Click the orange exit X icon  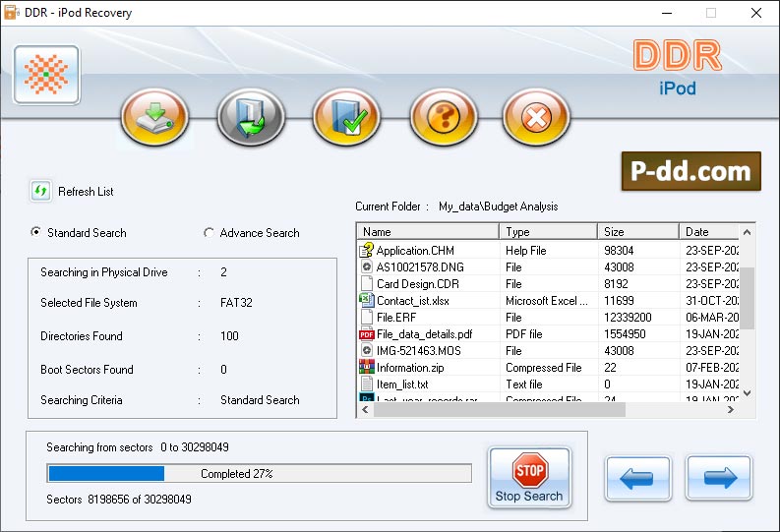(536, 117)
